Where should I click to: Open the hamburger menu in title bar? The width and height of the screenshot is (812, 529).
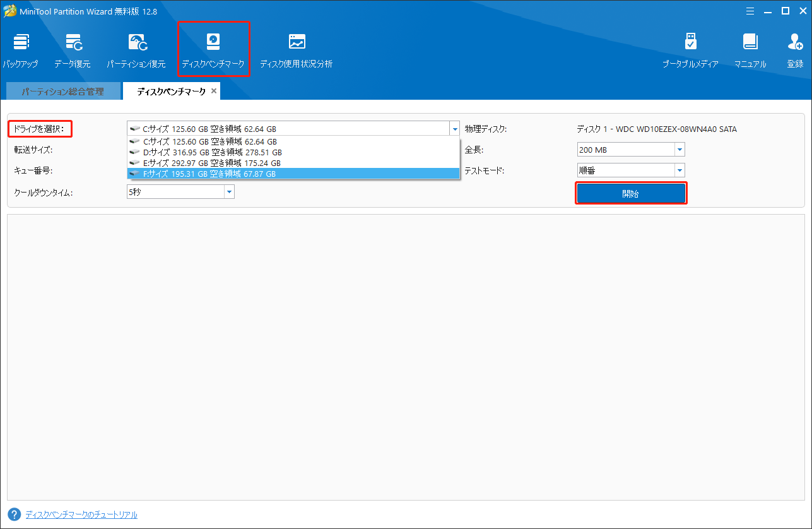750,11
